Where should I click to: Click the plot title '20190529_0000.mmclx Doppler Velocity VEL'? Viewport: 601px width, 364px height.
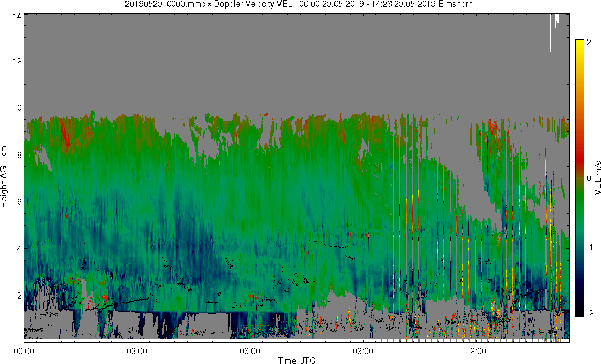coord(209,4)
